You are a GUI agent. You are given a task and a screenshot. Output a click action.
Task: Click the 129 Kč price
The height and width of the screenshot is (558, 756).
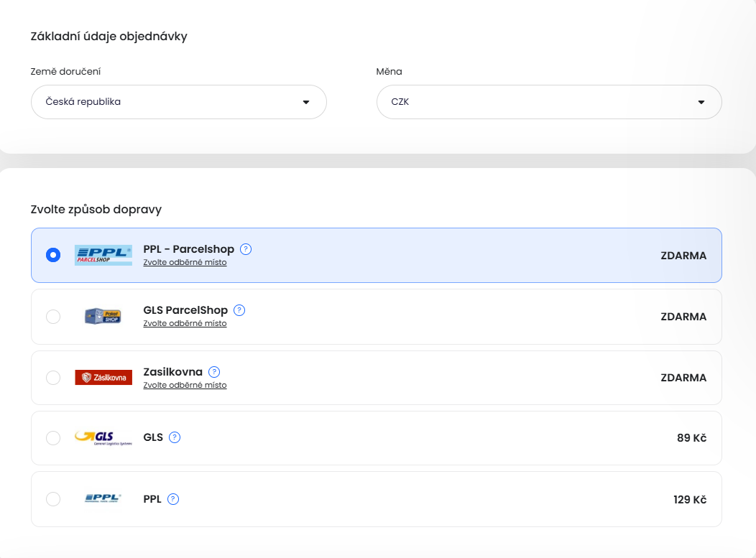[690, 500]
